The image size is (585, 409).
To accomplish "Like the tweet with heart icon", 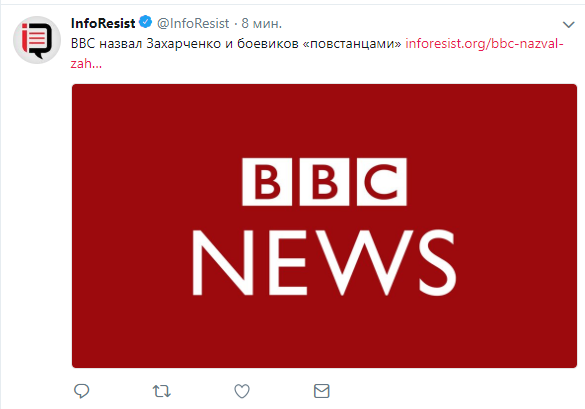I will tap(242, 391).
